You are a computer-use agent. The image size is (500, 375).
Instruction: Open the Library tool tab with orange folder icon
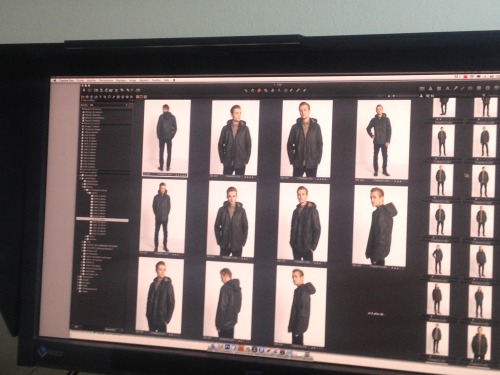(x=82, y=97)
